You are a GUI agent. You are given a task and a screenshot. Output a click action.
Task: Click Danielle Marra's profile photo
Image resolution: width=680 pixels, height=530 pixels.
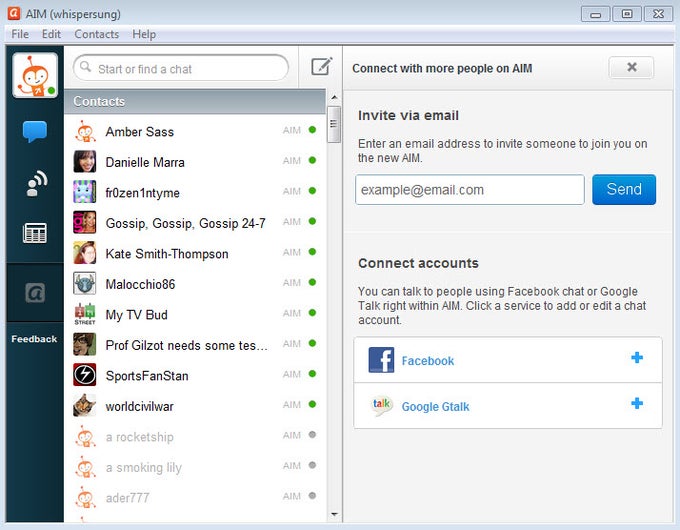click(x=85, y=162)
